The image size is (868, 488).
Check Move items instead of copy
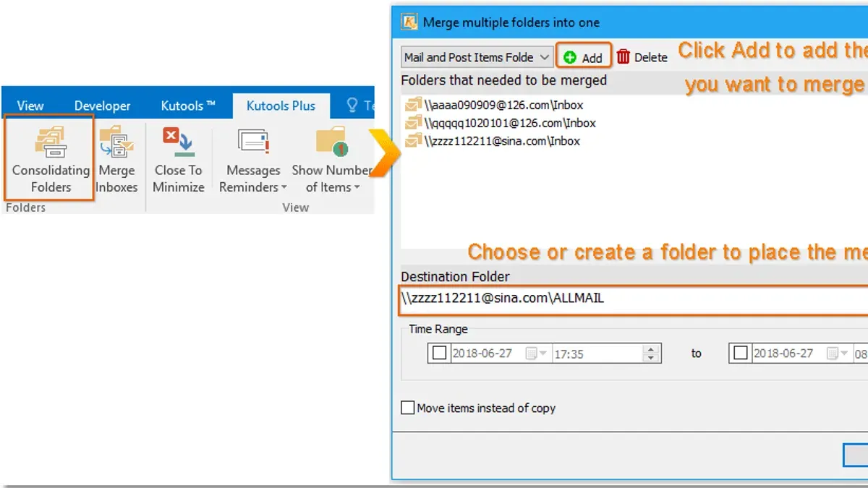pyautogui.click(x=408, y=408)
